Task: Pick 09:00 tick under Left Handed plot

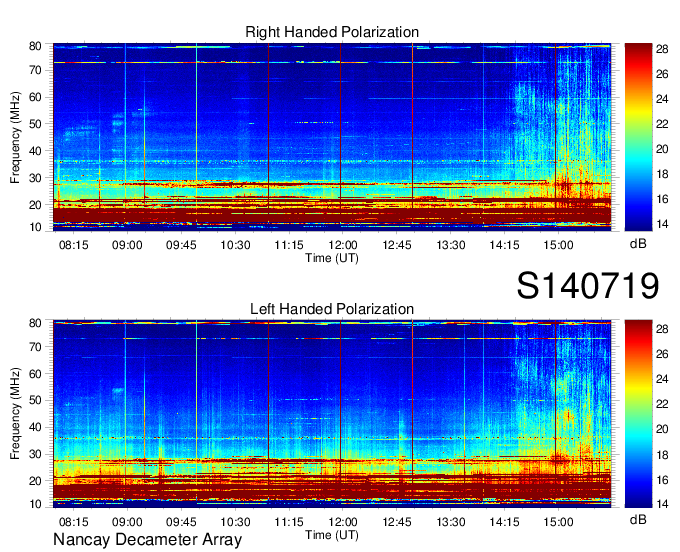Action: (127, 522)
